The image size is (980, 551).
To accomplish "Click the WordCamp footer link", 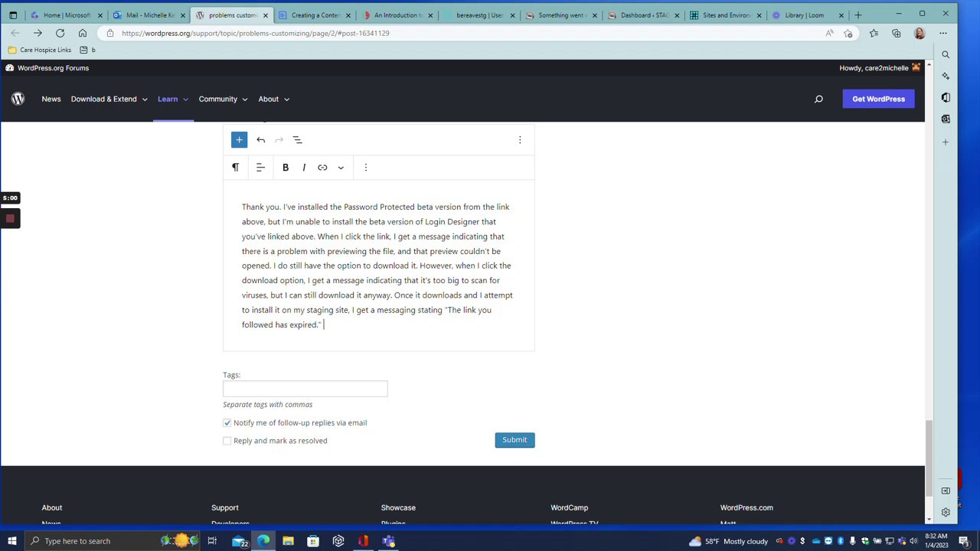I will click(570, 507).
